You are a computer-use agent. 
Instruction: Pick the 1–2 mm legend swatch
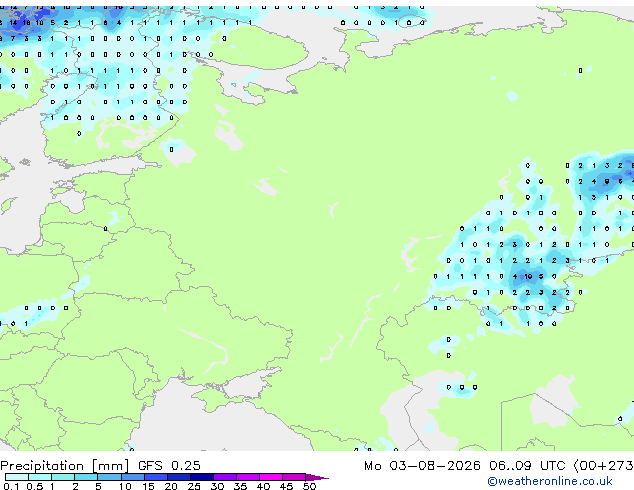click(63, 477)
